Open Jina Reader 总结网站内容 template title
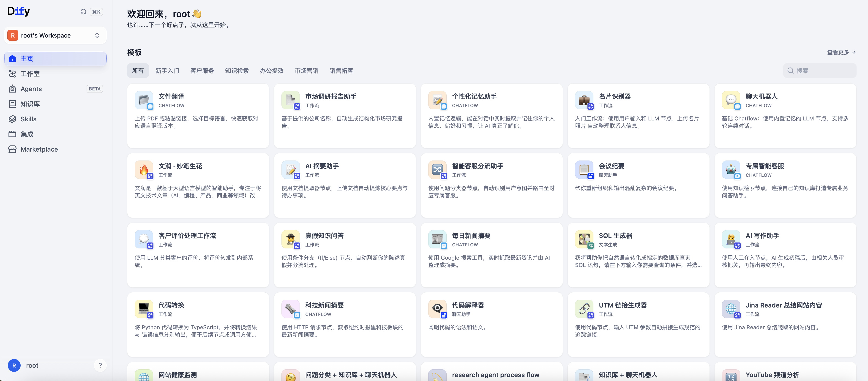 point(783,305)
